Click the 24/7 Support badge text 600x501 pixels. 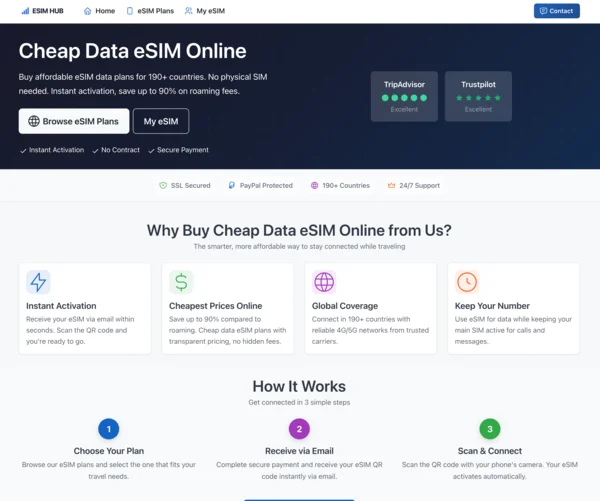pyautogui.click(x=419, y=186)
